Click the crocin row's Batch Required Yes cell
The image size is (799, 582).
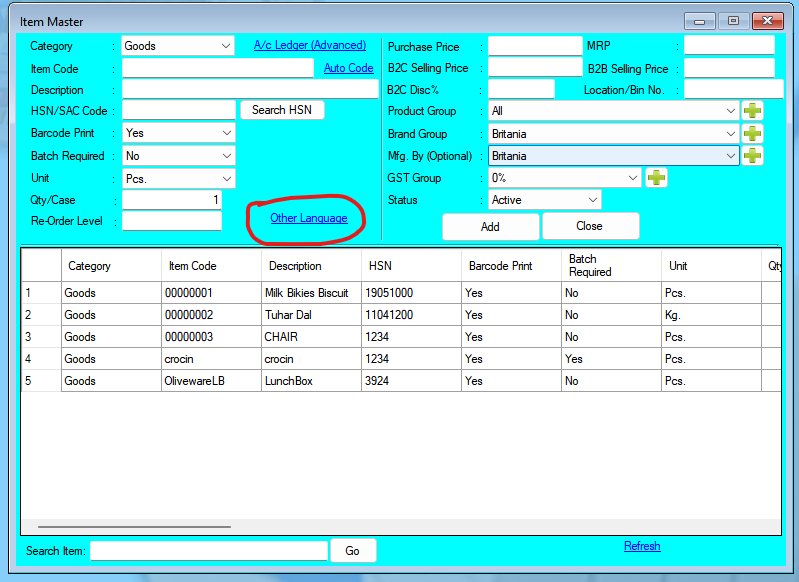[x=611, y=359]
